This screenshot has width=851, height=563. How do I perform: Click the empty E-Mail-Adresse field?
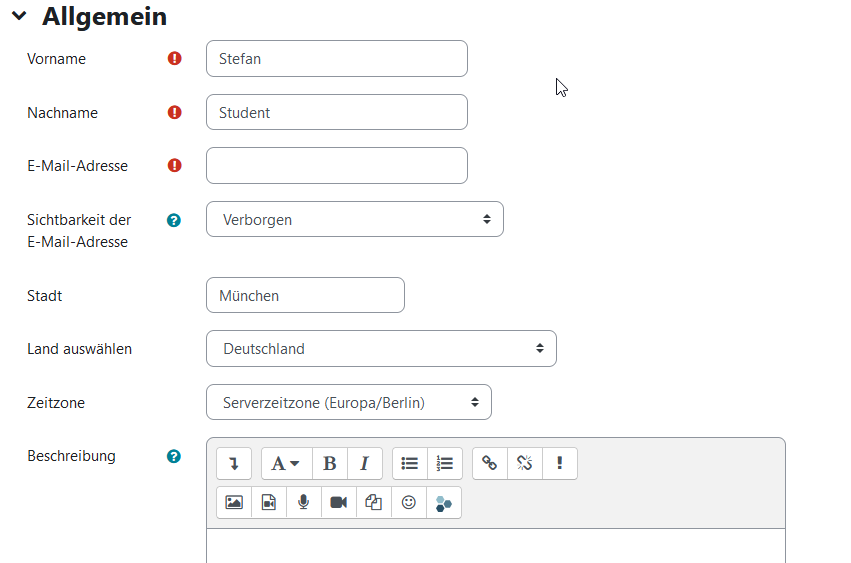[336, 166]
